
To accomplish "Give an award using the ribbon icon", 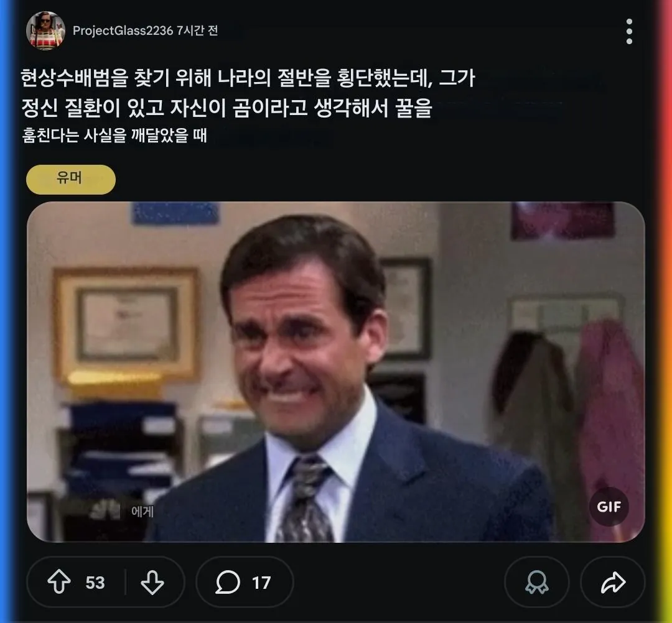I will point(536,583).
